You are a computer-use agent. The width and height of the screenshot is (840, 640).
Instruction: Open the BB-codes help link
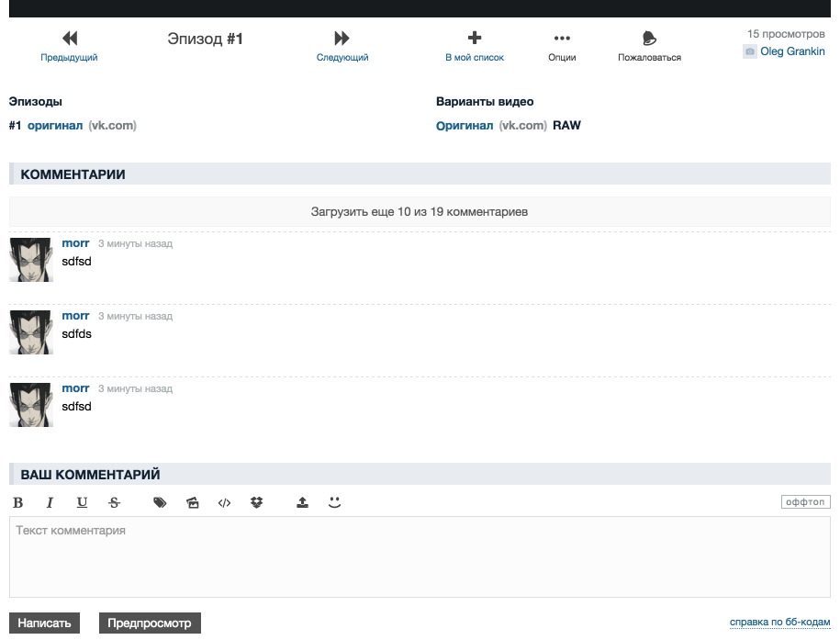click(779, 623)
